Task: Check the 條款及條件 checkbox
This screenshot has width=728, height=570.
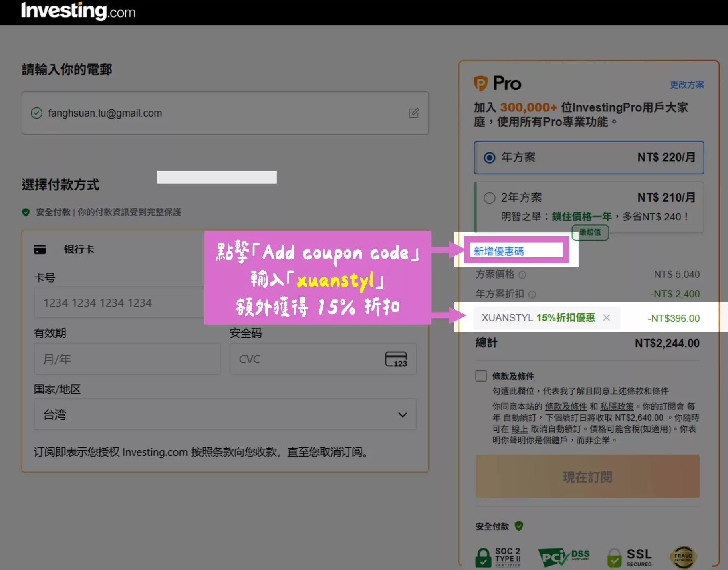Action: 481,376
